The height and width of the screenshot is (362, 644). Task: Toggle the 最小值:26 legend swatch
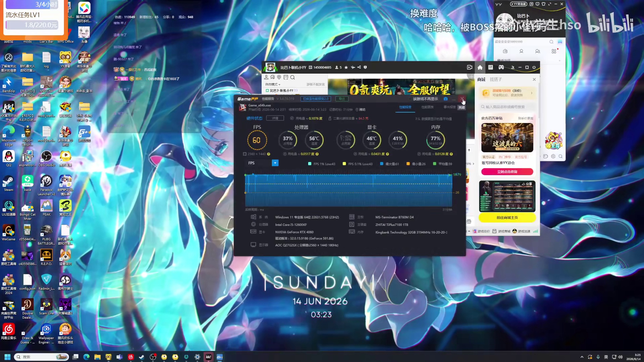(408, 164)
